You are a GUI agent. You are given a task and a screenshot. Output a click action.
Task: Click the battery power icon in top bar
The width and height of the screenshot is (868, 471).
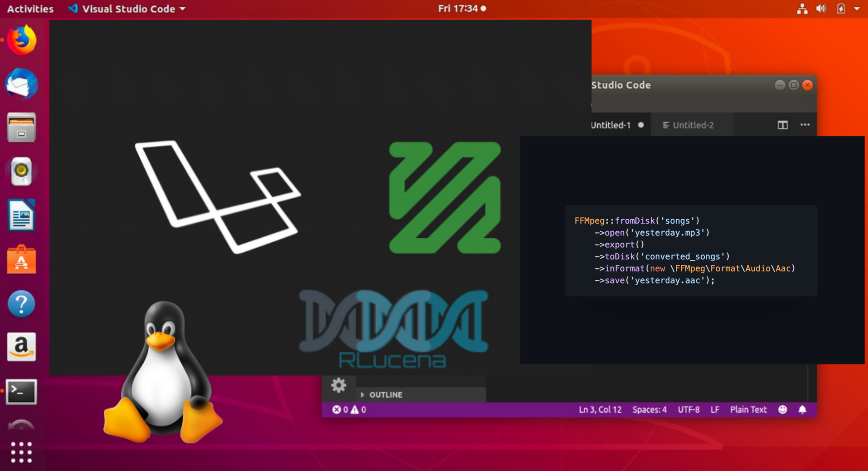pyautogui.click(x=841, y=9)
